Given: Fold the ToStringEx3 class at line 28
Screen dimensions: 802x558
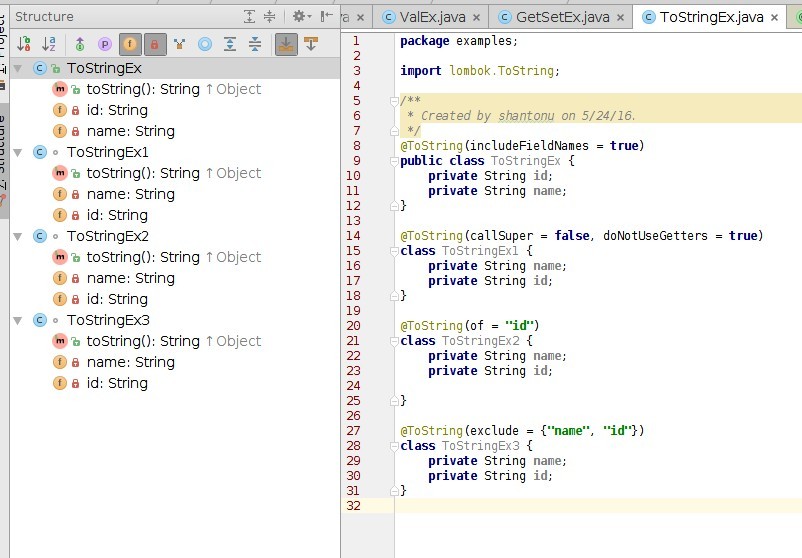Looking at the screenshot, I should click(x=394, y=447).
